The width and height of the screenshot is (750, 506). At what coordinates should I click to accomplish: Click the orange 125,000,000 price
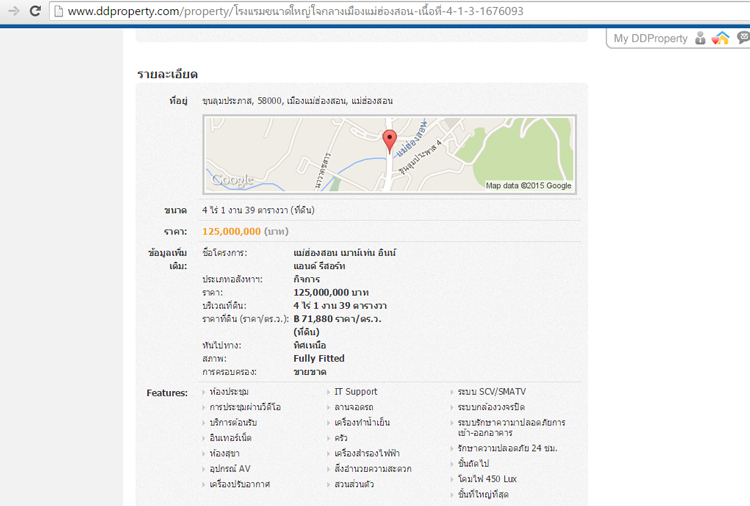tap(231, 231)
